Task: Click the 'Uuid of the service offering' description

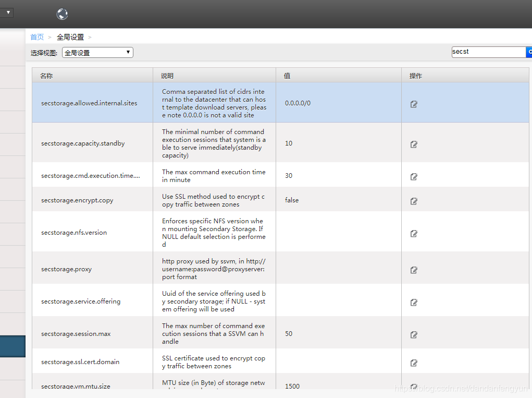Action: 214,301
